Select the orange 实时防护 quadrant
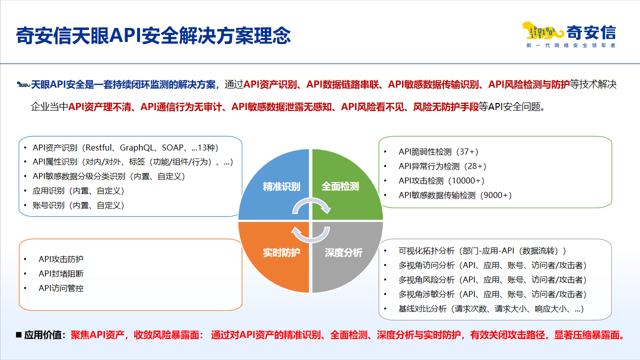This screenshot has width=640, height=360. click(x=274, y=257)
